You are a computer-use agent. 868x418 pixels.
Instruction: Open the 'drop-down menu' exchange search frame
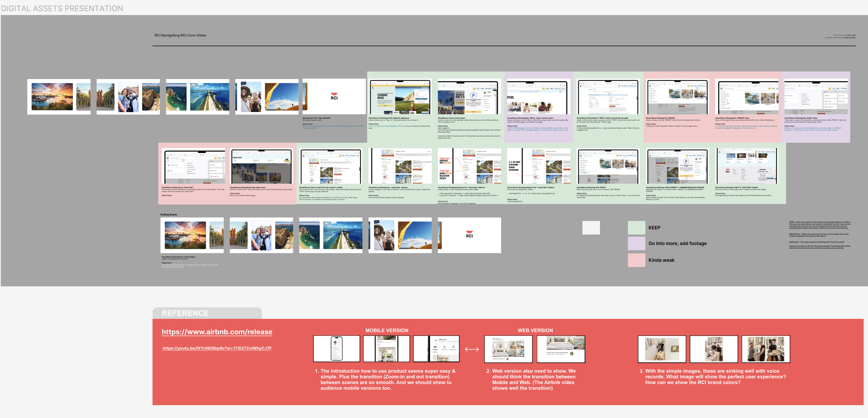point(261,166)
